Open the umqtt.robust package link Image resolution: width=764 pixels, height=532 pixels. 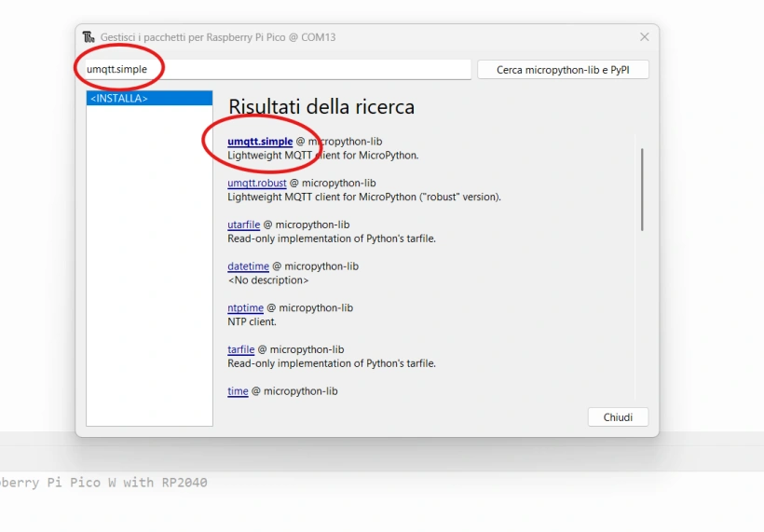[257, 183]
